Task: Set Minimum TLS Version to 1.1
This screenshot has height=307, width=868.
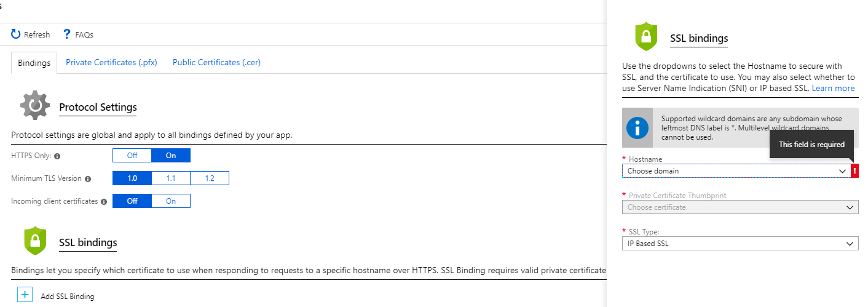Action: point(171,178)
